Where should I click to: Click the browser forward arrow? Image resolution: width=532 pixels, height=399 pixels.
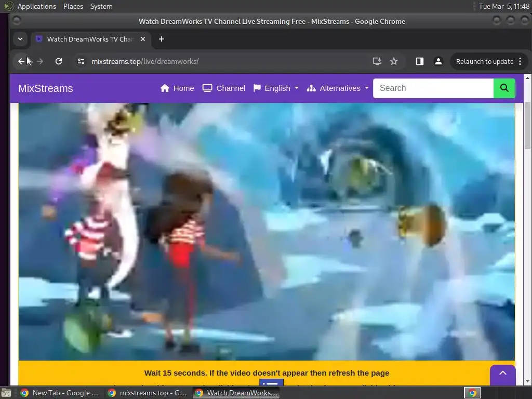click(39, 61)
